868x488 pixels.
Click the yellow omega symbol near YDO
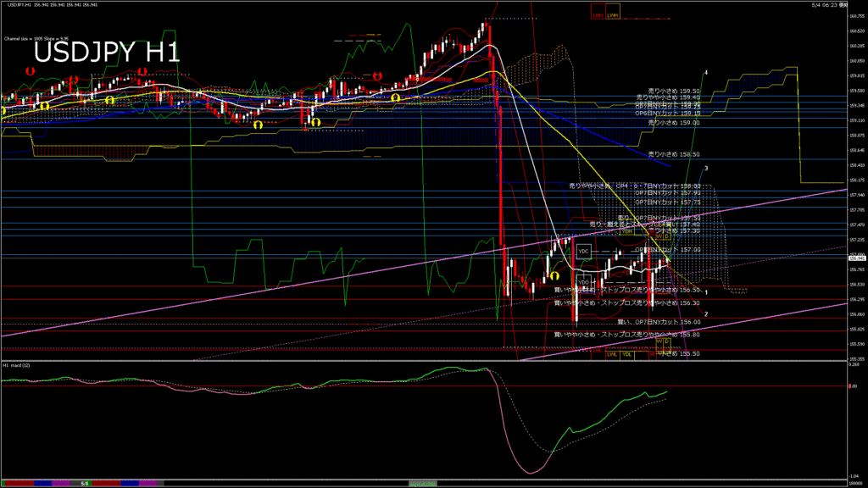tap(554, 275)
